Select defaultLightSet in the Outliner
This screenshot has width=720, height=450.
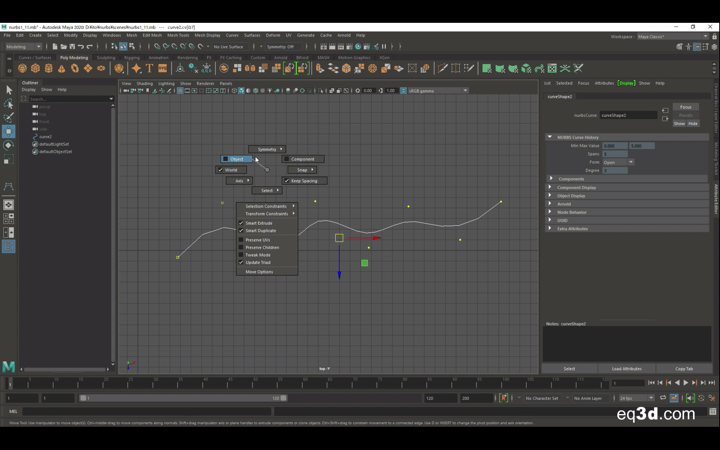(x=54, y=144)
